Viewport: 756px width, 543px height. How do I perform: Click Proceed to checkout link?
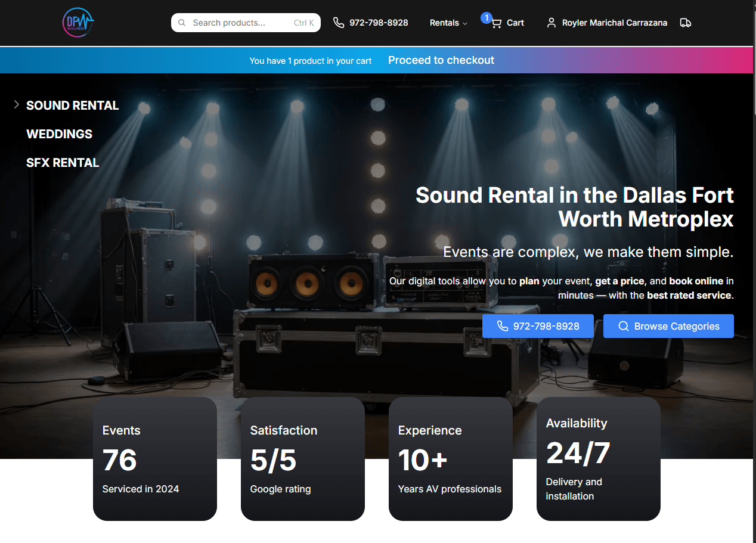[441, 60]
